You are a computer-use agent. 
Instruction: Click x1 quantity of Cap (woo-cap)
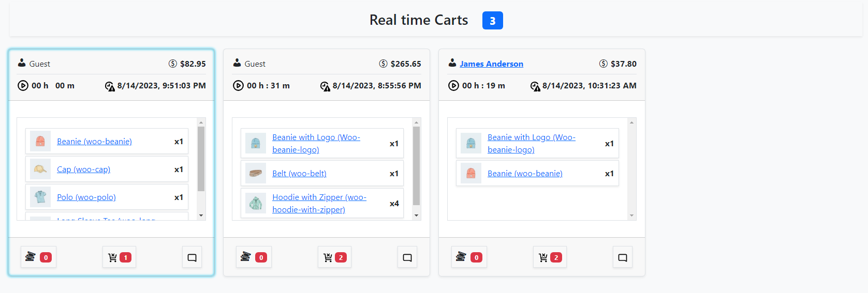tap(179, 169)
